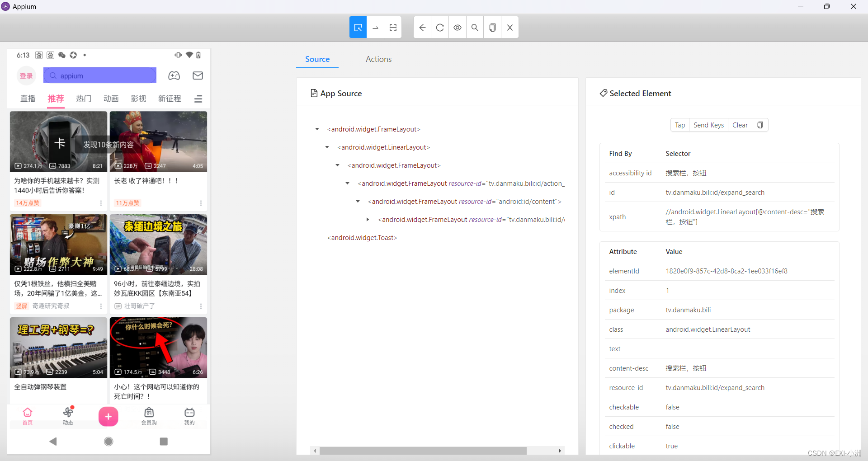Select the 热门 tab in phone view
The image size is (868, 461).
pyautogui.click(x=84, y=99)
